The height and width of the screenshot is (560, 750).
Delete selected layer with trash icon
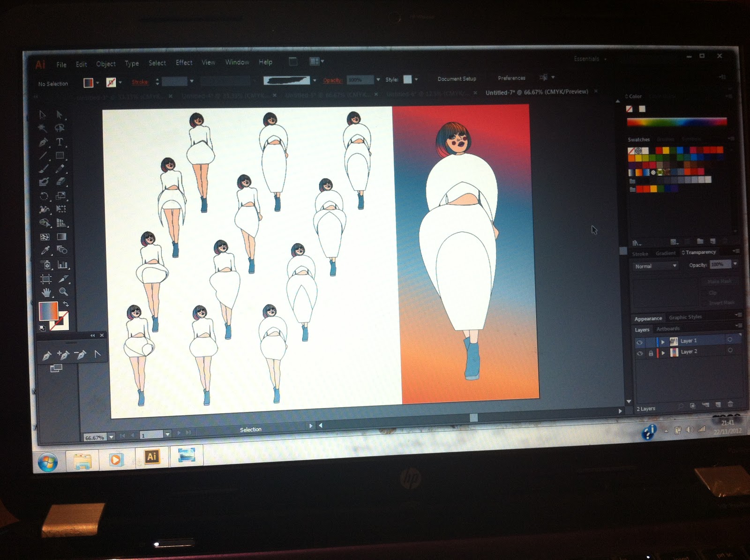[730, 404]
